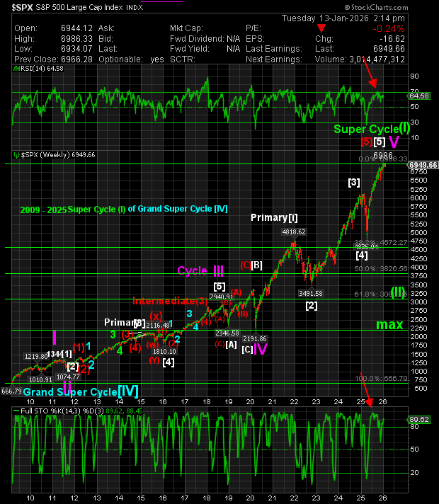The width and height of the screenshot is (439, 504).
Task: Click the 666.79 starting low label
Action: coord(11,391)
